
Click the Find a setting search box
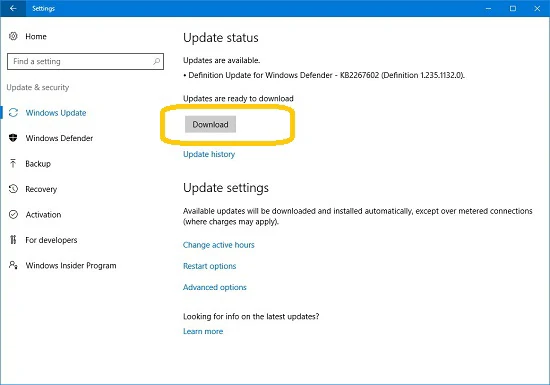coord(85,61)
